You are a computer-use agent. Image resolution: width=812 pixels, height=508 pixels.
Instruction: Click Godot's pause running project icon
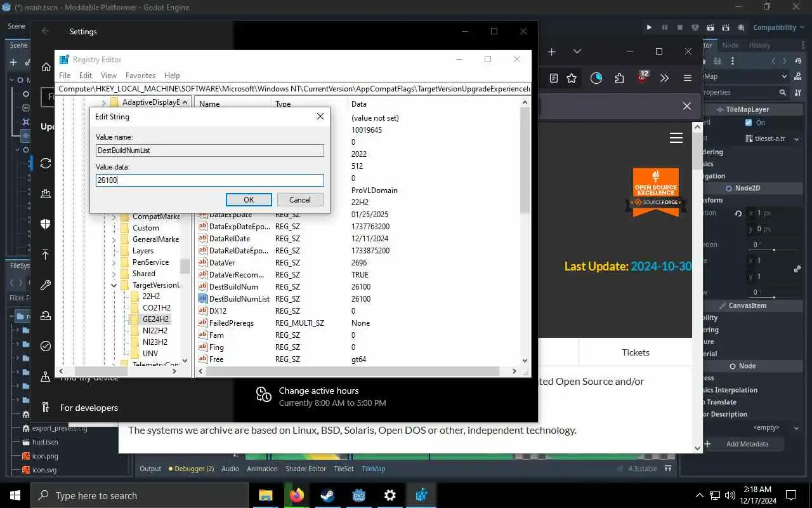coord(665,27)
